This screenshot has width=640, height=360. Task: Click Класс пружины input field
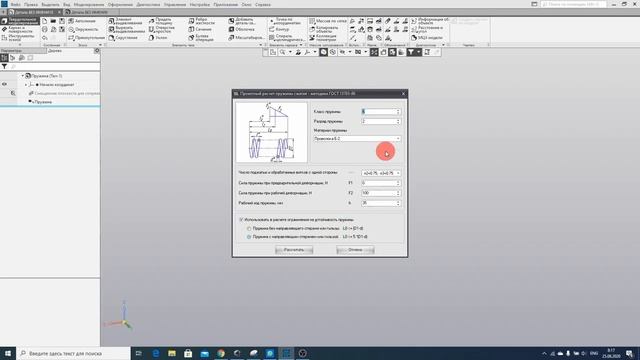coord(378,111)
